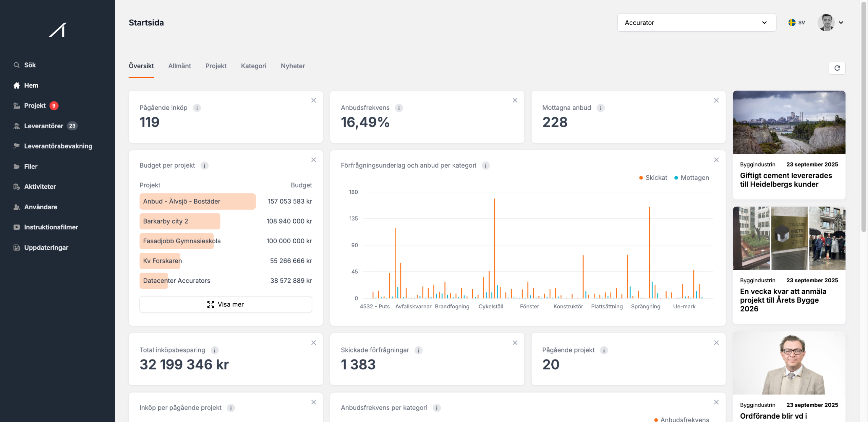Click the Leverantörsbevakning sidebar icon
The width and height of the screenshot is (868, 422).
(x=17, y=146)
